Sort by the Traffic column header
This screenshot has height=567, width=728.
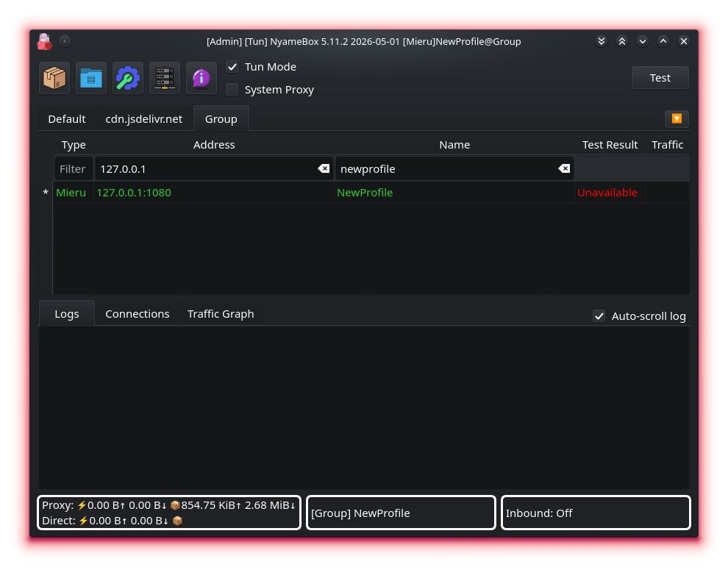pos(667,145)
